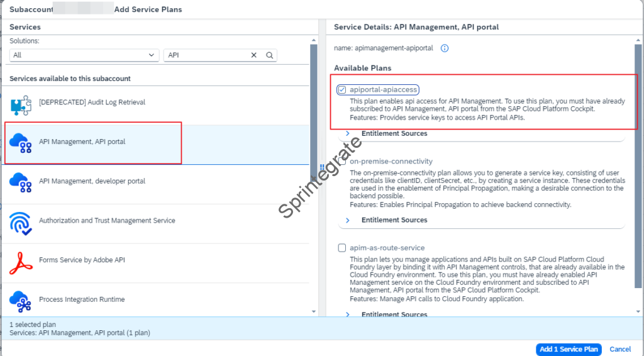Select Process Integration Runtime service
Image resolution: width=644 pixels, height=356 pixels.
[x=156, y=300]
